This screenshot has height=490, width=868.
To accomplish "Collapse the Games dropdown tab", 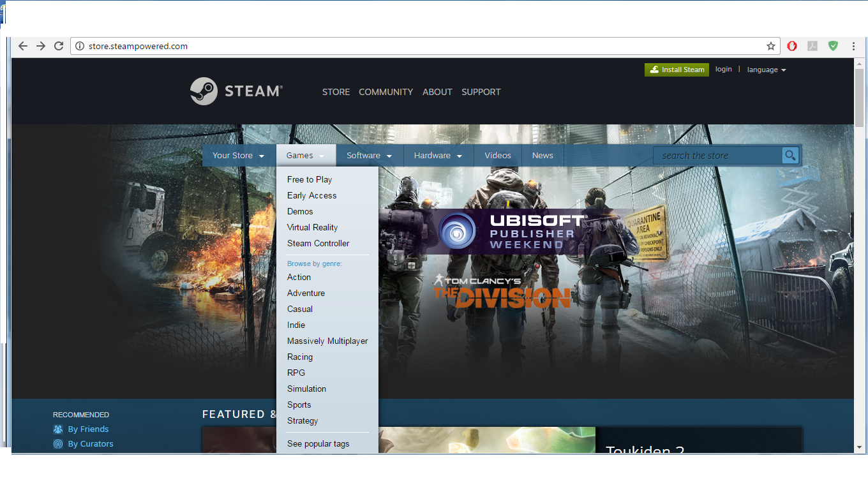I will (x=306, y=156).
